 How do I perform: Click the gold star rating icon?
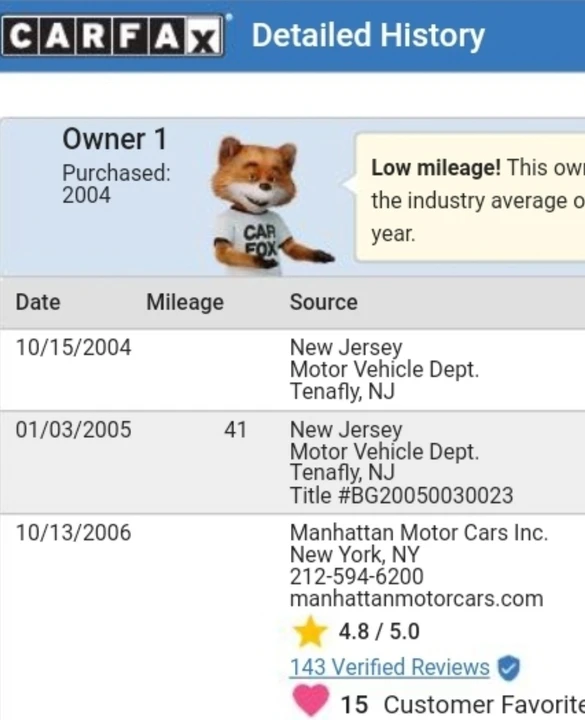(310, 632)
